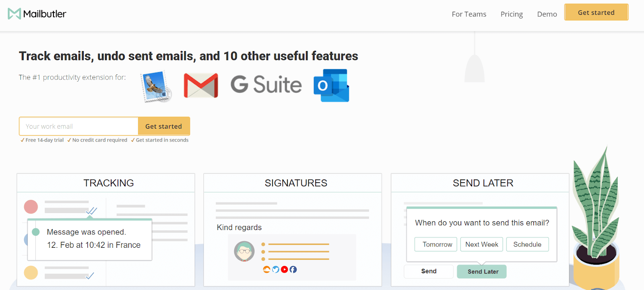Click single checkmark beside yellow avatar row
This screenshot has height=290, width=644.
click(x=90, y=276)
